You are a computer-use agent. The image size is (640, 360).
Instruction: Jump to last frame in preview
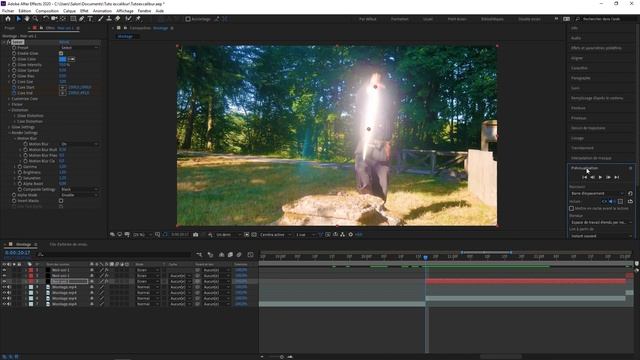pyautogui.click(x=616, y=178)
